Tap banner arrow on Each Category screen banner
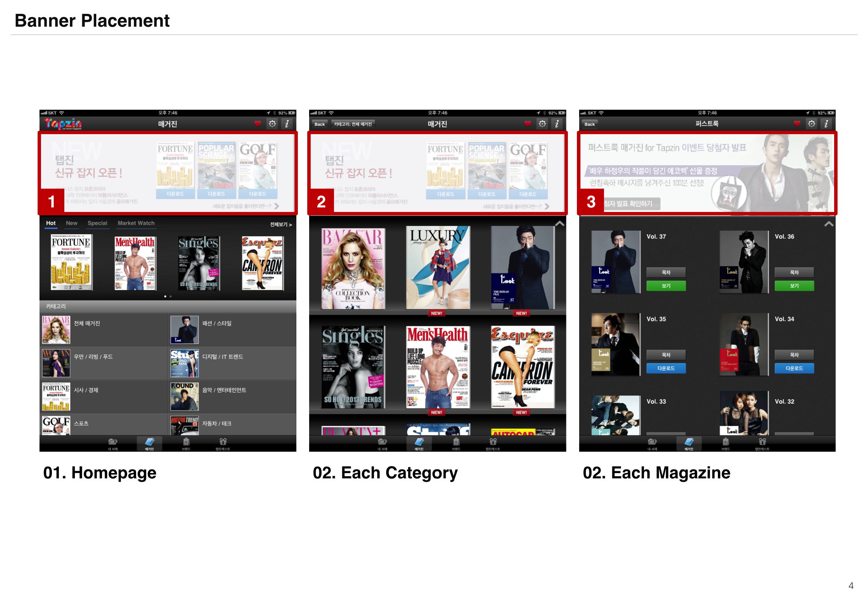 click(547, 206)
